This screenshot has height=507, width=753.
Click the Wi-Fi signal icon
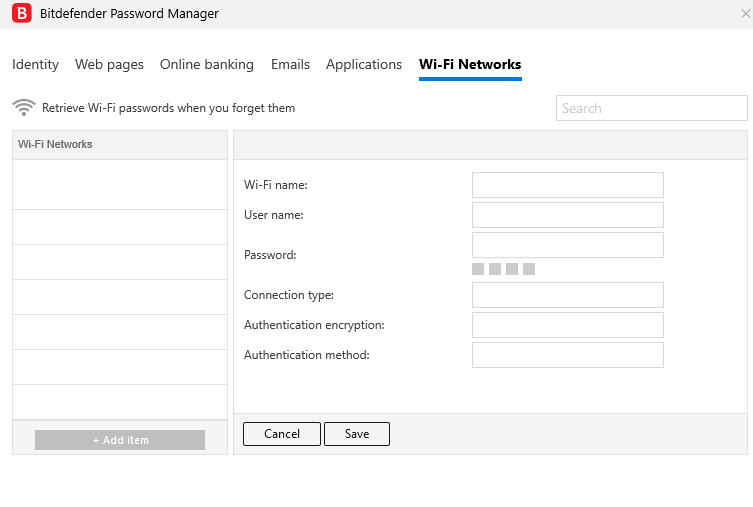click(x=24, y=108)
